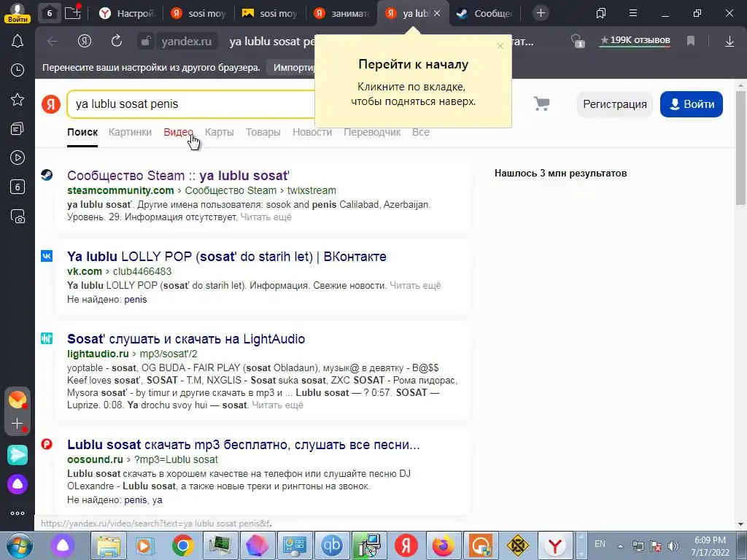
Task: Click the oosound.ru domain link
Action: [x=96, y=459]
